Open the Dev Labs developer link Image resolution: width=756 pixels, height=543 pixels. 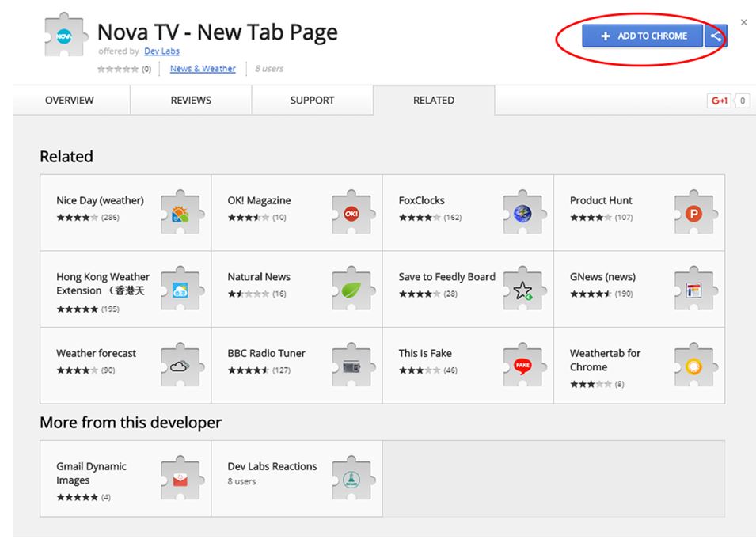point(161,51)
